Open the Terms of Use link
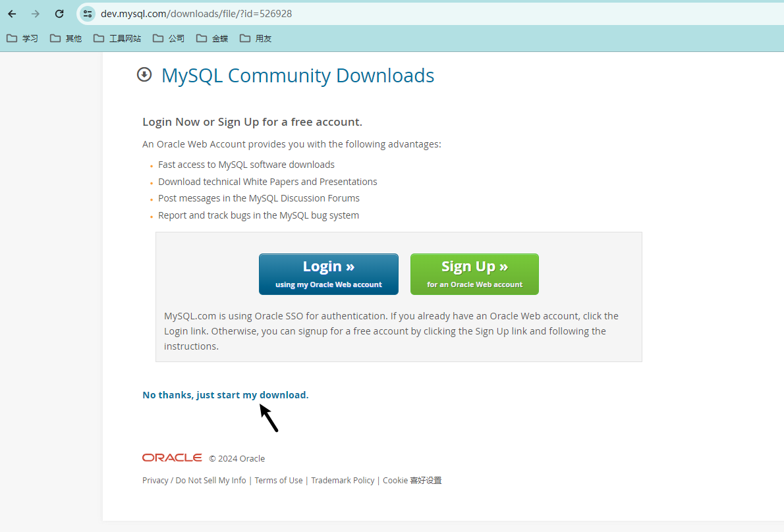This screenshot has height=532, width=784. (x=279, y=481)
